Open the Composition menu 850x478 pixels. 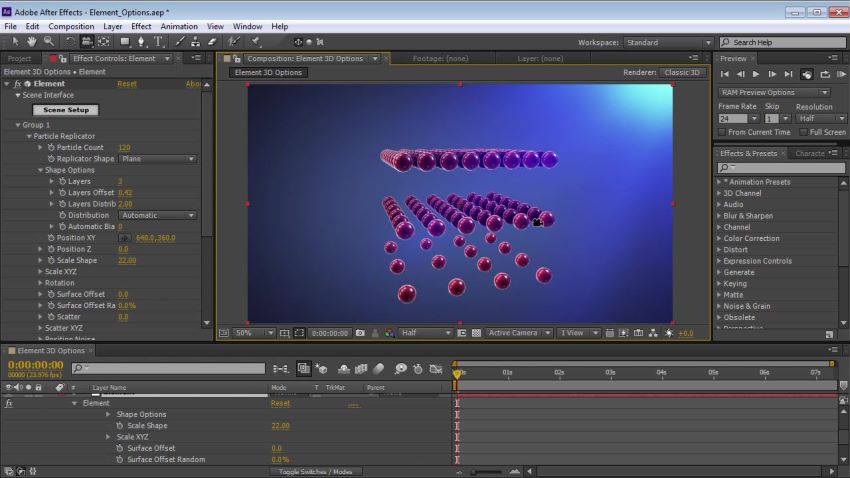(71, 26)
